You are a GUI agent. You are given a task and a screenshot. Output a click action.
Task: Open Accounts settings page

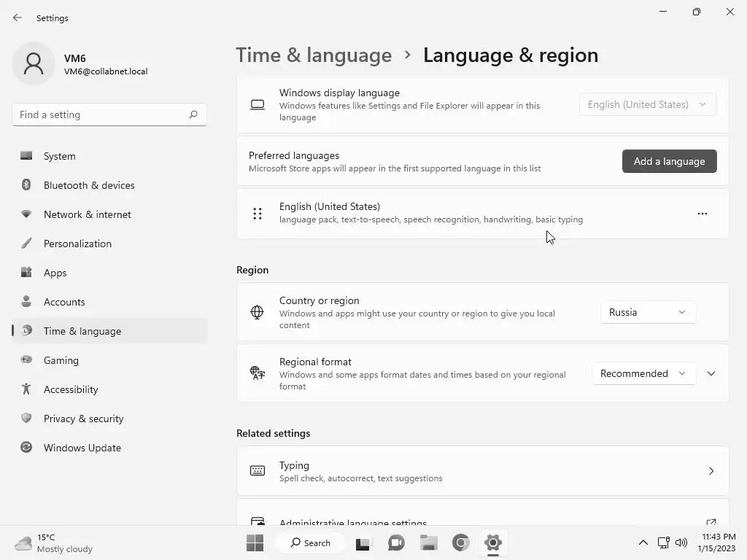[109, 302]
